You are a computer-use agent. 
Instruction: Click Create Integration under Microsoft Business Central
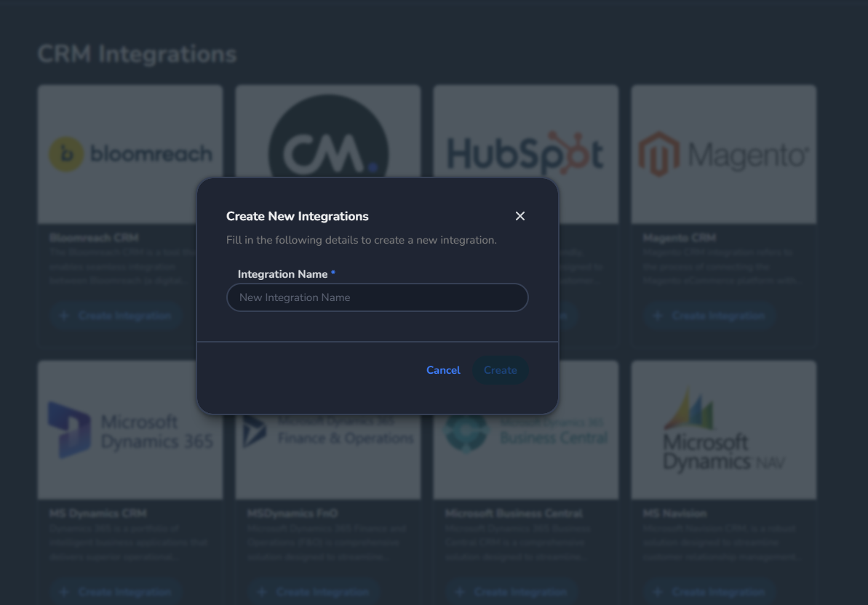pyautogui.click(x=512, y=592)
